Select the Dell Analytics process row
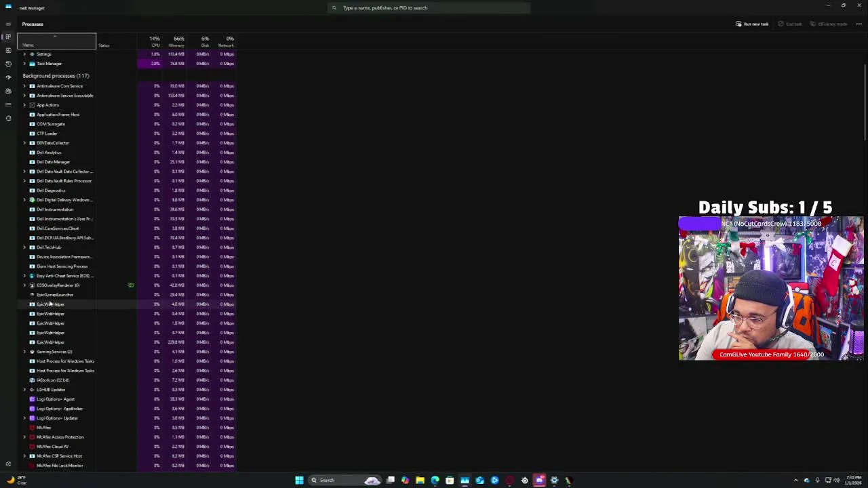Image resolution: width=868 pixels, height=488 pixels. tap(127, 152)
